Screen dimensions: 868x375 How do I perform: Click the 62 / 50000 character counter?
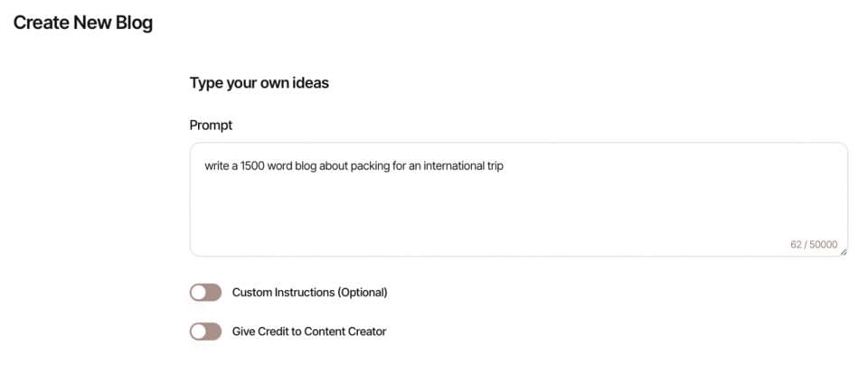814,244
